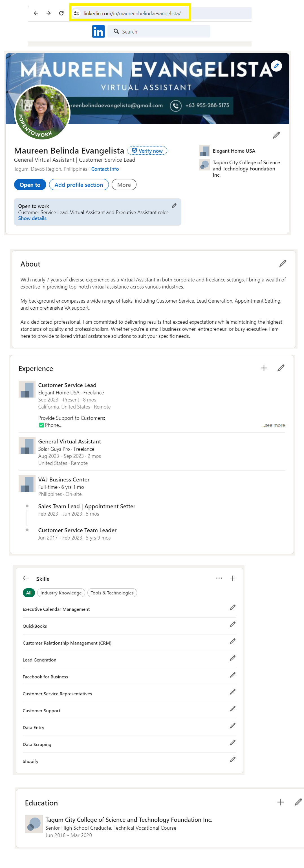Image resolution: width=304 pixels, height=868 pixels.
Task: Expand Customer Service Lead description see more
Action: pyautogui.click(x=273, y=425)
